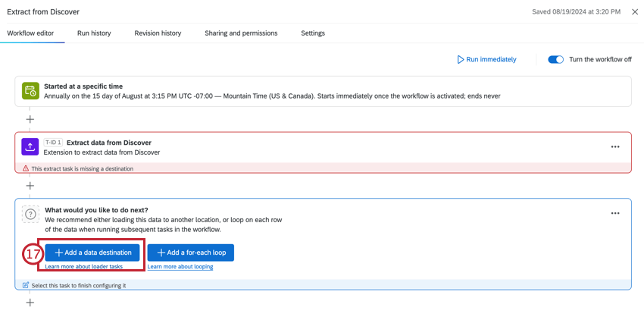Toggle the workflow on/off switch
The height and width of the screenshot is (320, 644).
(555, 59)
